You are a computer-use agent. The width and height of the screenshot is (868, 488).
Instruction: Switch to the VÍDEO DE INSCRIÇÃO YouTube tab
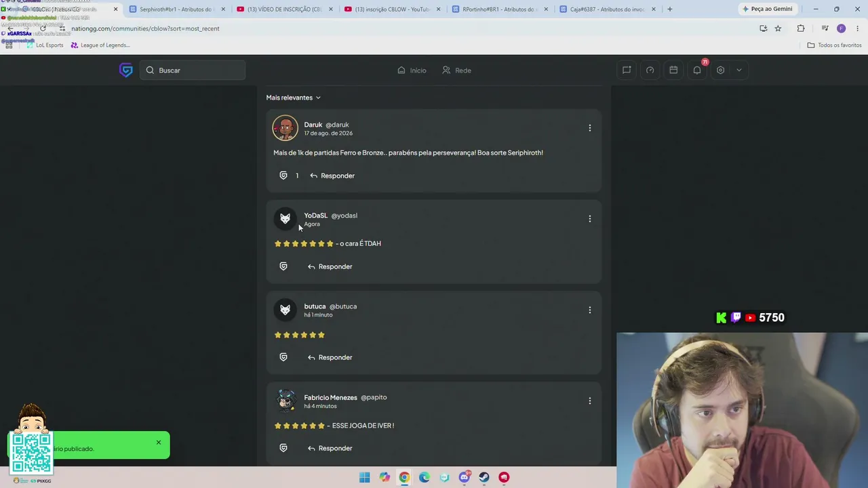click(285, 9)
